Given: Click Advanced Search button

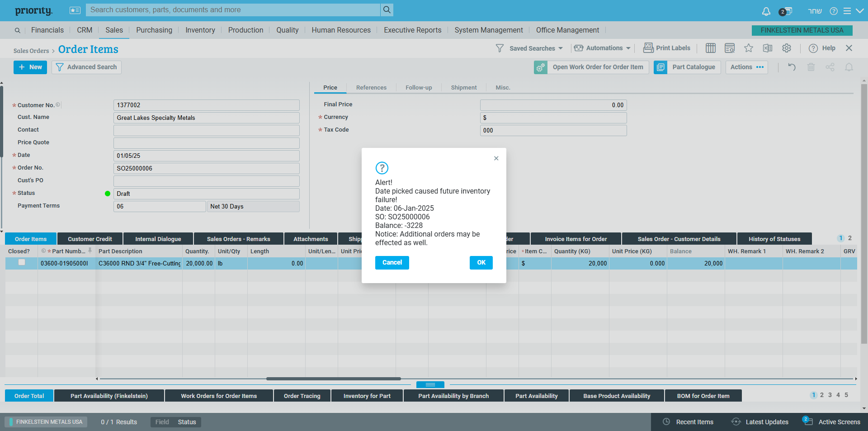Looking at the screenshot, I should [x=86, y=67].
